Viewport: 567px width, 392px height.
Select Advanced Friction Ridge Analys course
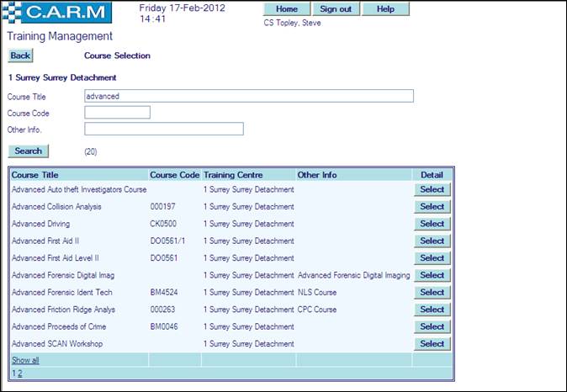tap(432, 310)
